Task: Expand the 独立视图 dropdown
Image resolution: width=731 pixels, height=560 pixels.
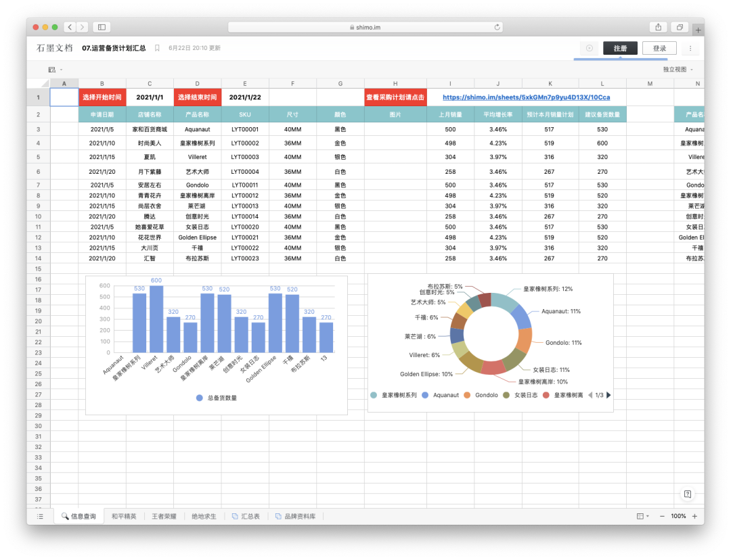Action: tap(678, 70)
